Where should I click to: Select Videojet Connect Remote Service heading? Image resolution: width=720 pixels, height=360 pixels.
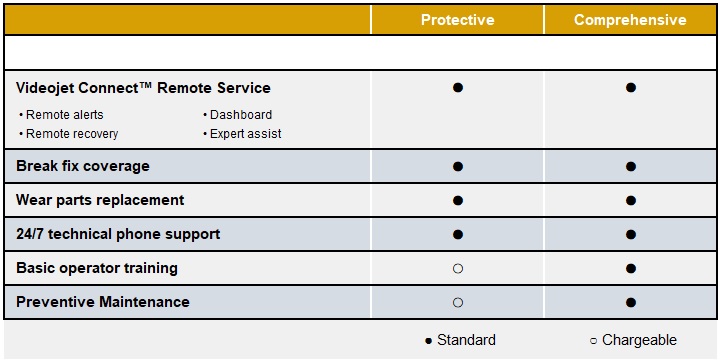(x=143, y=88)
